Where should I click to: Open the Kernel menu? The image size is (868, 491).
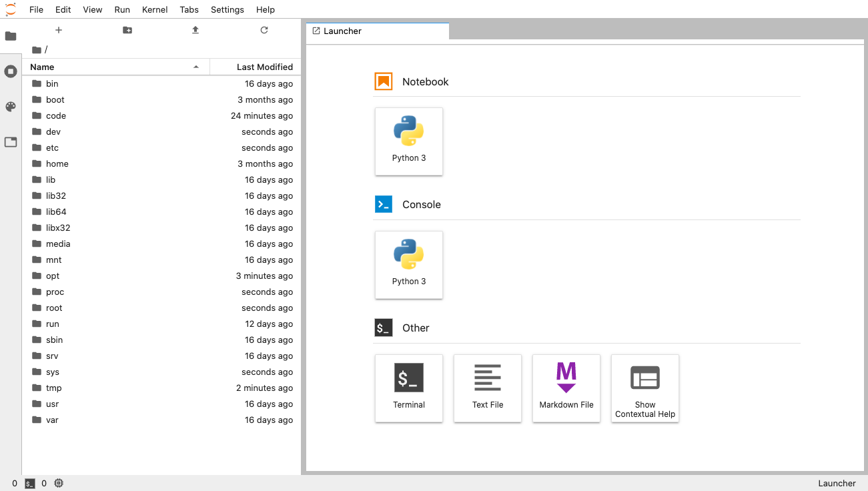(x=154, y=9)
